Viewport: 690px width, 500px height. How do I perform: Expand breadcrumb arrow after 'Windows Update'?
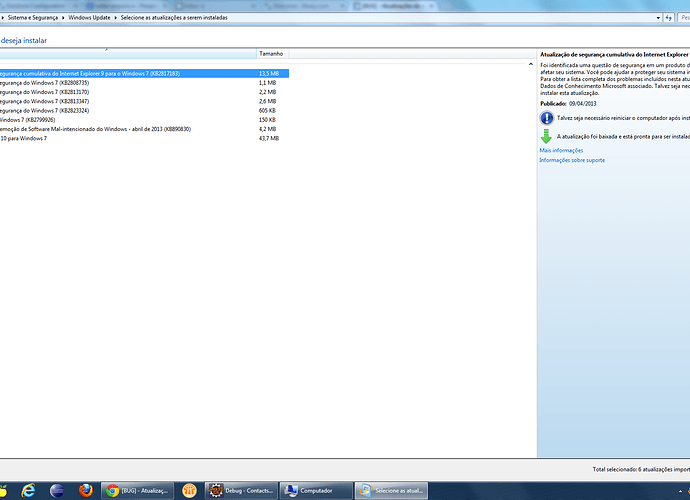(x=116, y=18)
